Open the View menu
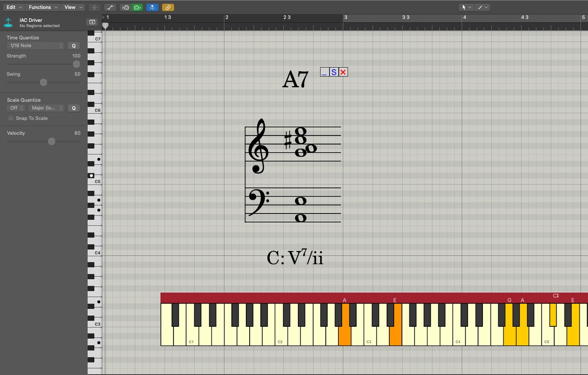588x375 pixels. click(x=73, y=7)
